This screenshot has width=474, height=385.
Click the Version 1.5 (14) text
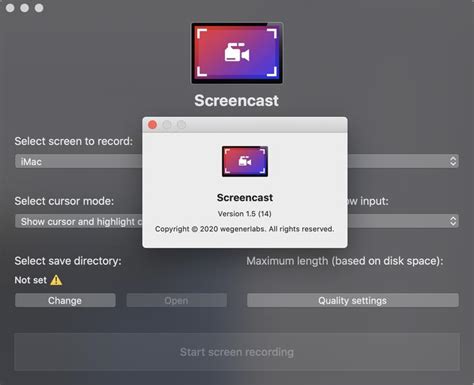tap(245, 214)
